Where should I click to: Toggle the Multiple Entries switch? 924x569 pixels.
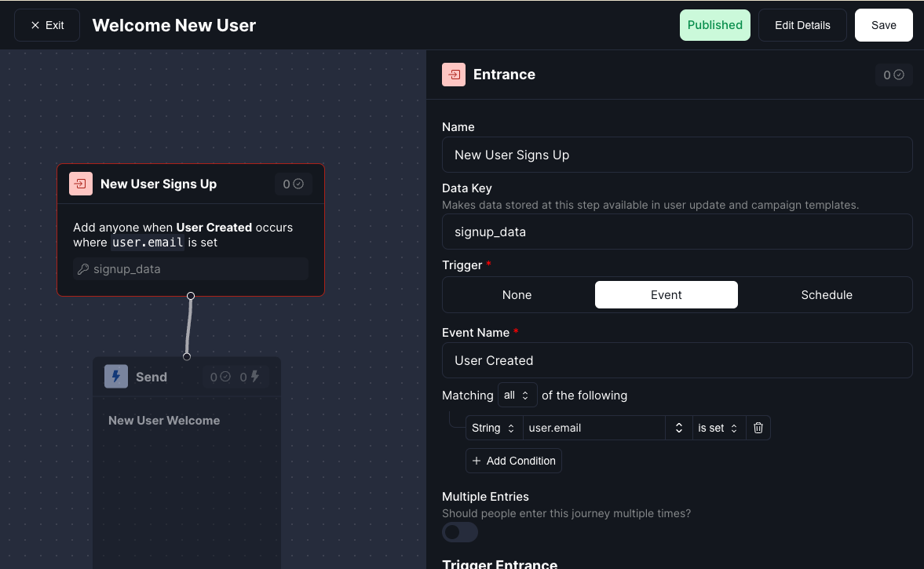coord(459,532)
